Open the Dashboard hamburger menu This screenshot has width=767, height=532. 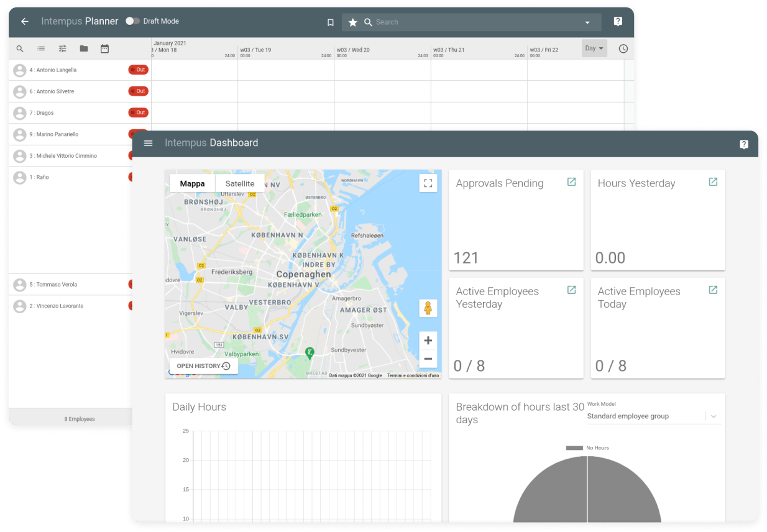pos(148,143)
